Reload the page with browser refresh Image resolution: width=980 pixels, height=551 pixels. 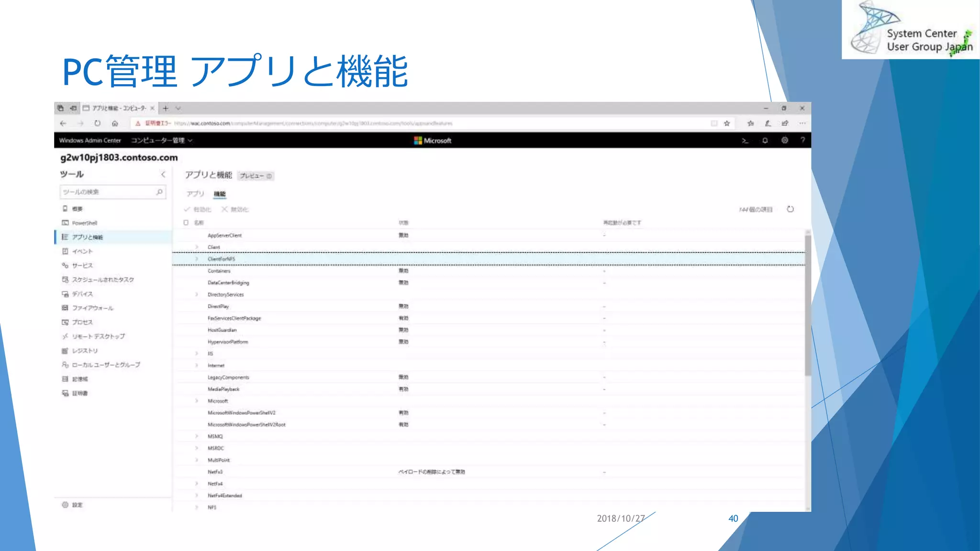[x=98, y=123]
